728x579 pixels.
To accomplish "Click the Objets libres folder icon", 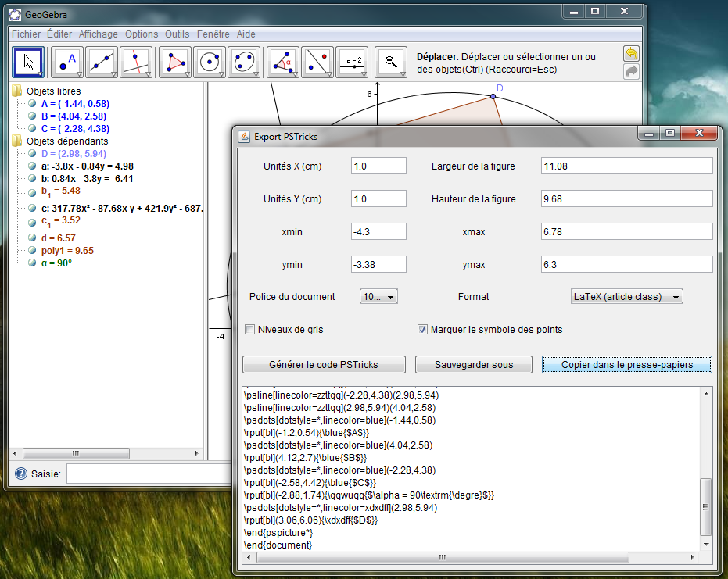I will 16,91.
